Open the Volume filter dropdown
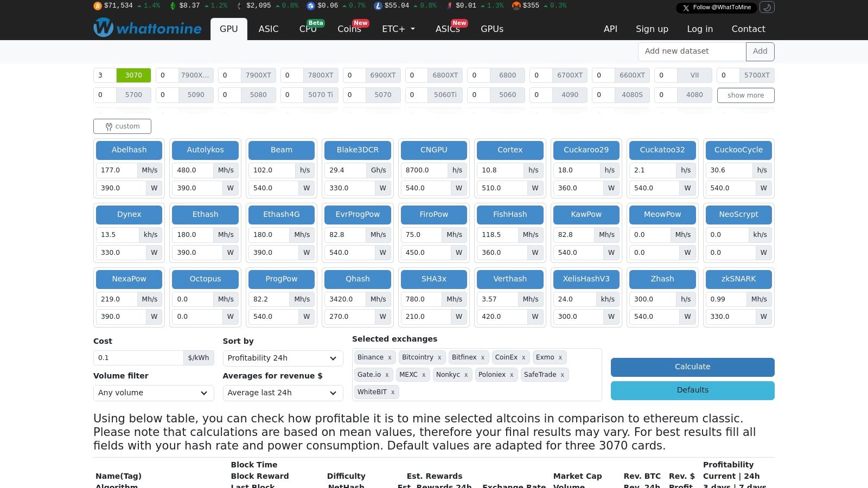Image resolution: width=868 pixels, height=488 pixels. click(x=153, y=393)
